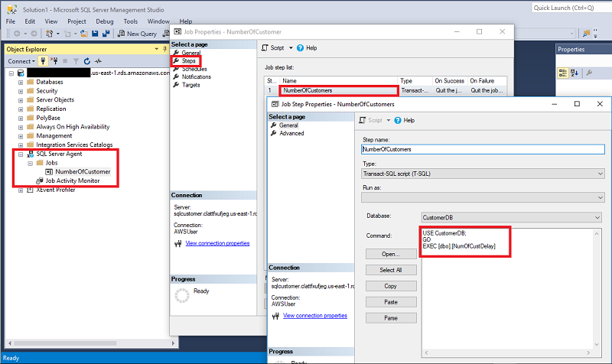Click the Navigate Backward arrow icon
Image resolution: width=612 pixels, height=364 pixels.
17,34
